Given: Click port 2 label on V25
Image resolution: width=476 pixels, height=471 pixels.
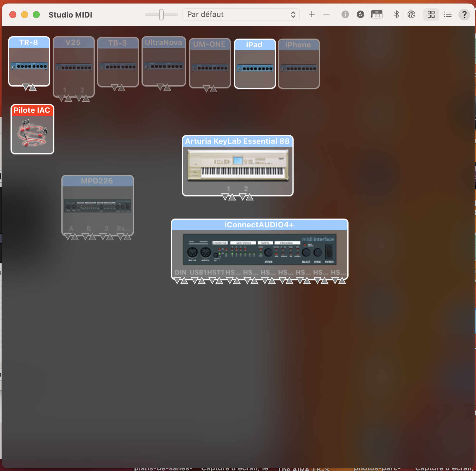Looking at the screenshot, I should pos(82,90).
